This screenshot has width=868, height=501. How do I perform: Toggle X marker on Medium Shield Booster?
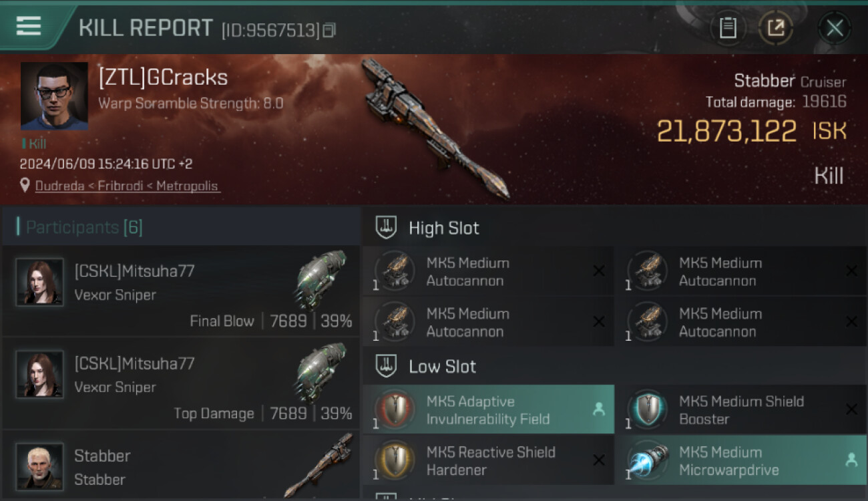pos(851,409)
